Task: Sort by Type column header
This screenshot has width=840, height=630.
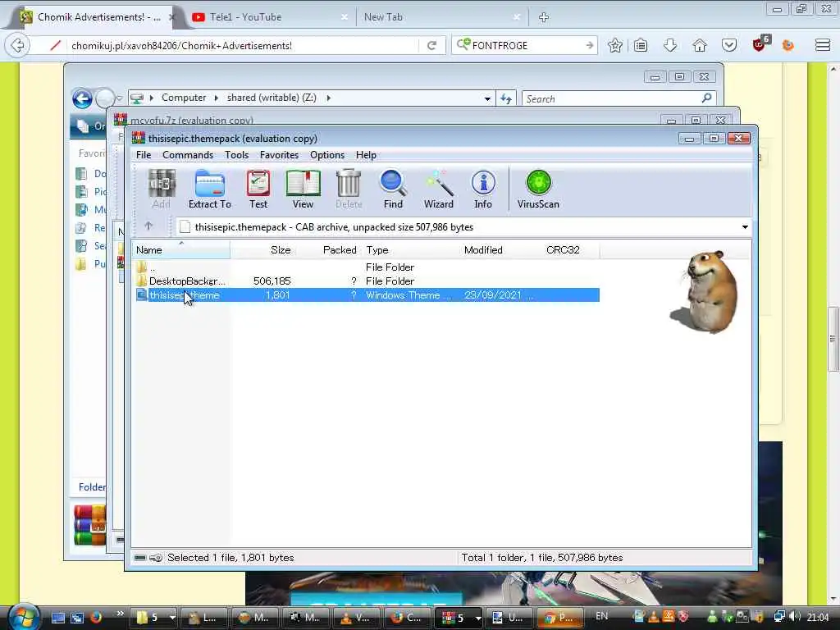Action: 410,249
